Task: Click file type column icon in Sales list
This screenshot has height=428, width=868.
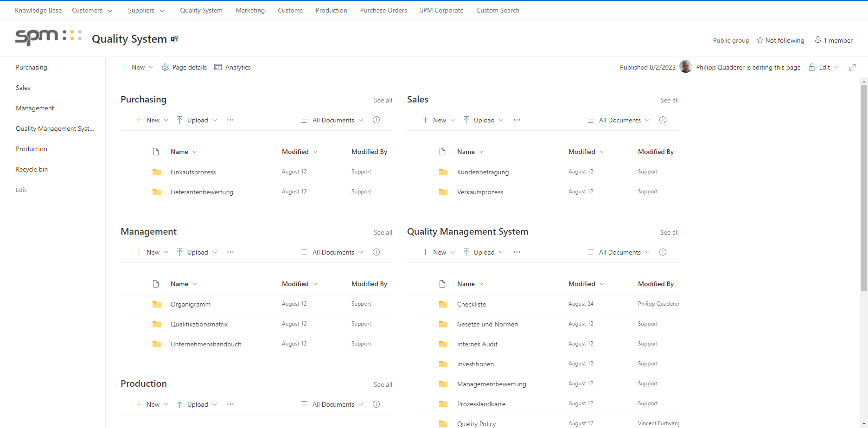Action: tap(442, 152)
